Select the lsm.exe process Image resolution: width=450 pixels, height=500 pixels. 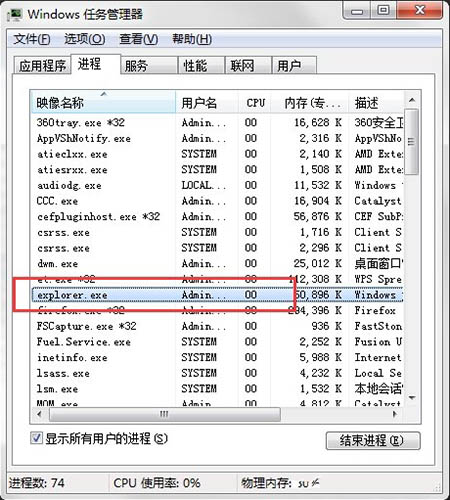[217, 389]
